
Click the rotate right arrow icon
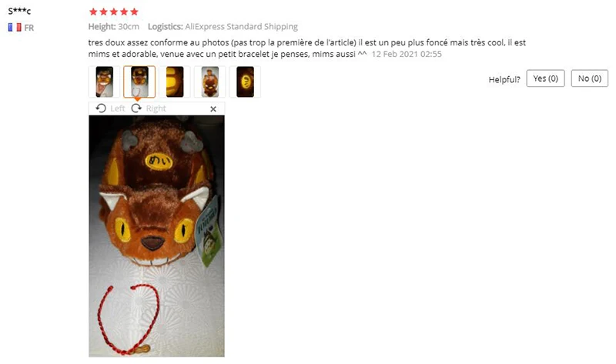[x=136, y=109]
